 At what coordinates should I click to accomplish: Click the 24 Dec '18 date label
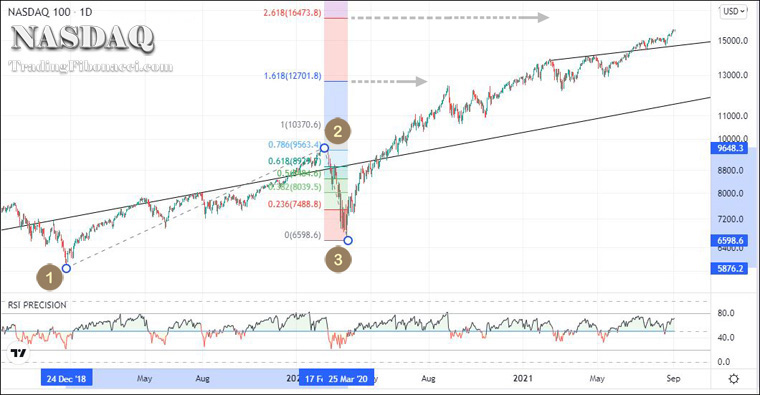[x=66, y=379]
